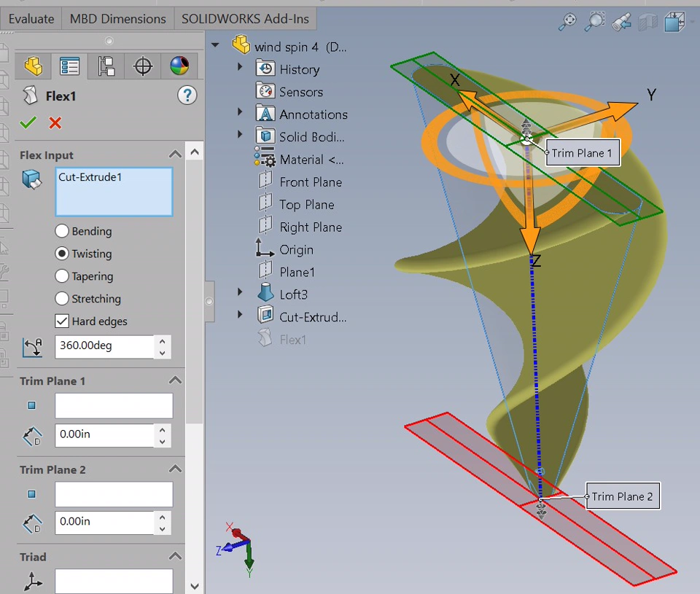This screenshot has width=700, height=594.
Task: Switch to the PropertyManager tab
Action: tap(70, 66)
